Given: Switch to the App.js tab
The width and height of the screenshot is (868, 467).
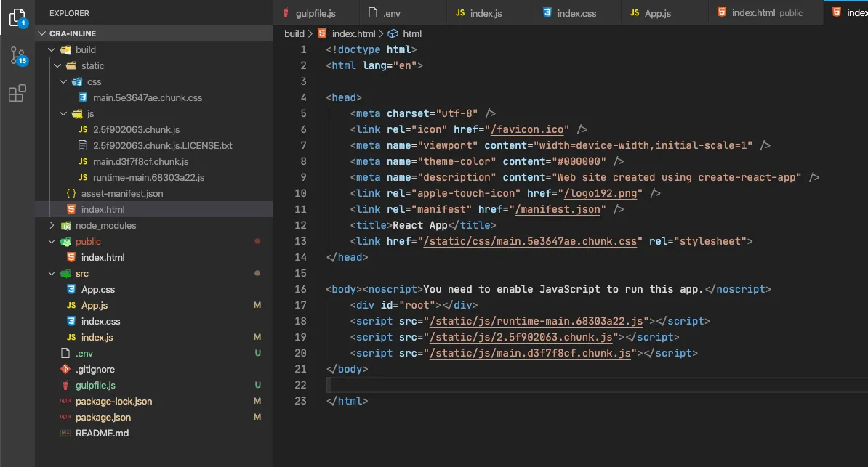Looking at the screenshot, I should [659, 12].
